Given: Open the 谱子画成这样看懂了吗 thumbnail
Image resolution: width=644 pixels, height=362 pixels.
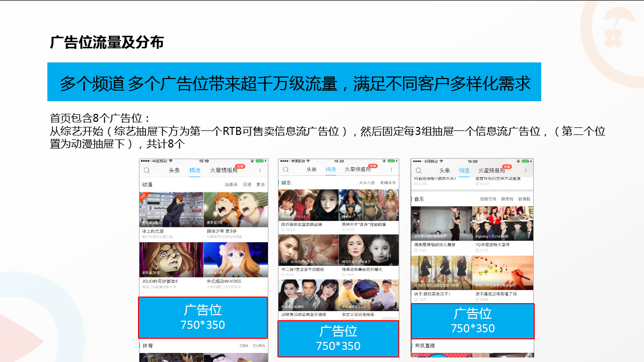Looking at the screenshot, I should click(503, 272).
